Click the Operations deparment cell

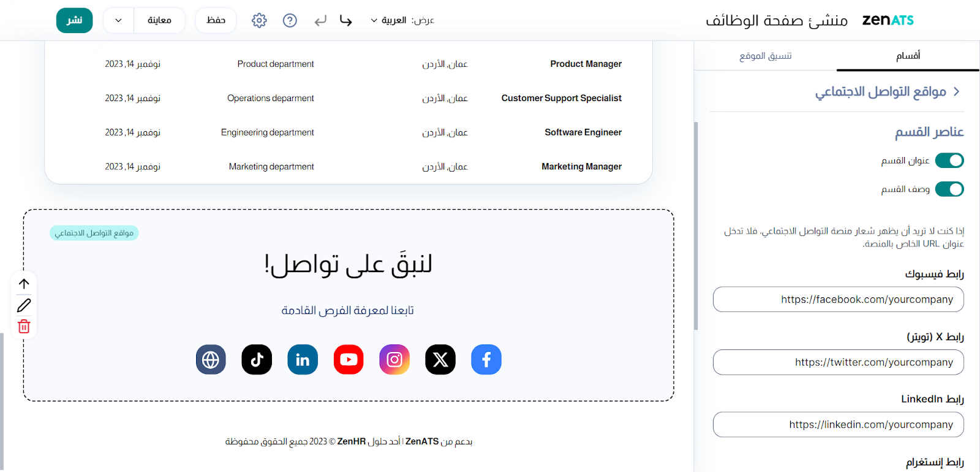click(x=271, y=98)
